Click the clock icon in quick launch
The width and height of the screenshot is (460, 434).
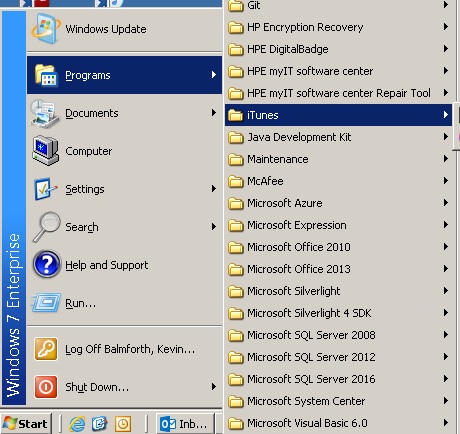pos(123,424)
